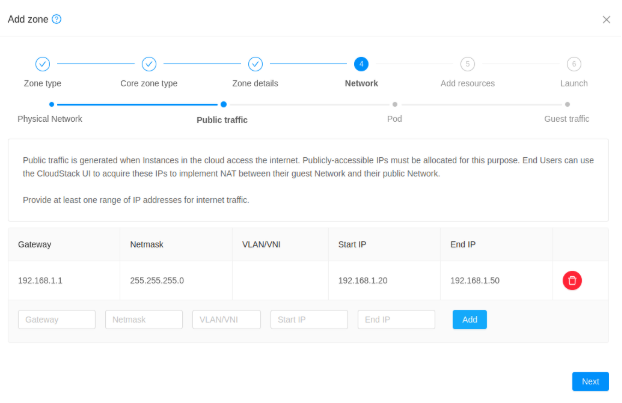This screenshot has height=403, width=622.
Task: Click the Add resources step 5 icon
Action: tap(467, 64)
